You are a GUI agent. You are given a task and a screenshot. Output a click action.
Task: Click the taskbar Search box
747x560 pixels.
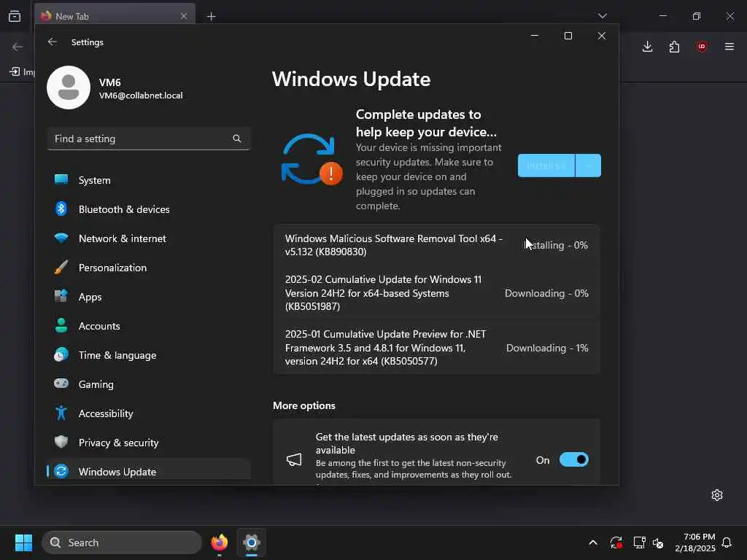point(122,542)
